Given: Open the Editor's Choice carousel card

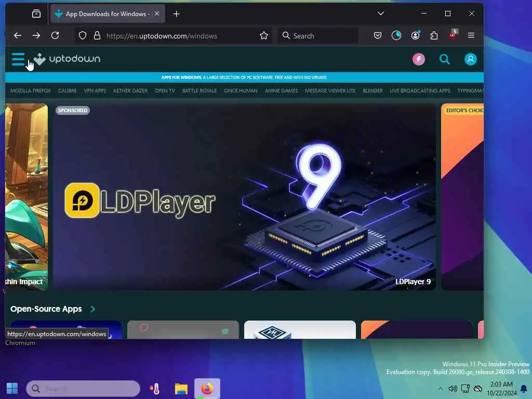Looking at the screenshot, I should tap(462, 197).
